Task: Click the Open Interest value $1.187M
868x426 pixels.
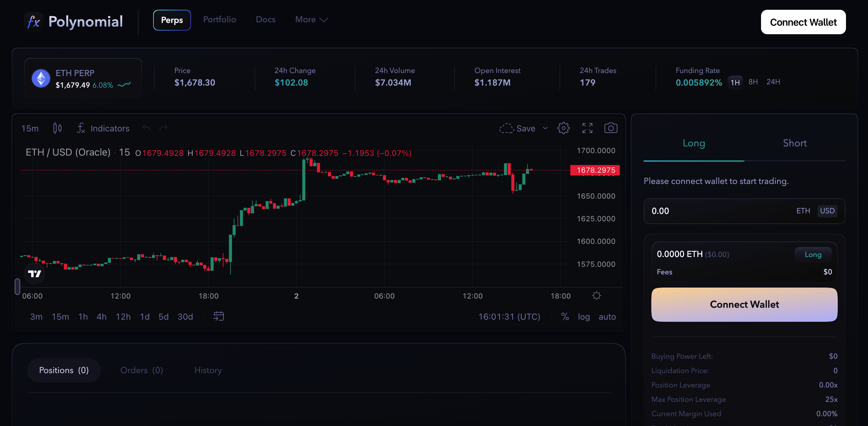Action: [492, 83]
